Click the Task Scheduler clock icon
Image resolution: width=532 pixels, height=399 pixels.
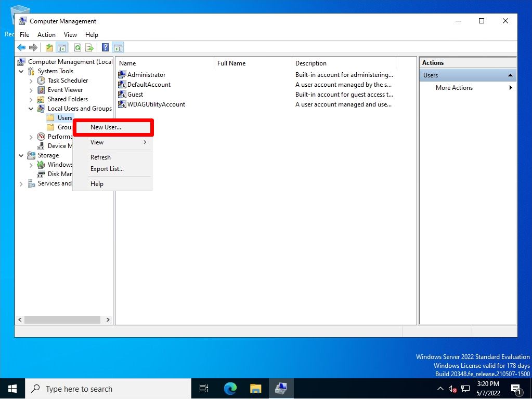[41, 81]
